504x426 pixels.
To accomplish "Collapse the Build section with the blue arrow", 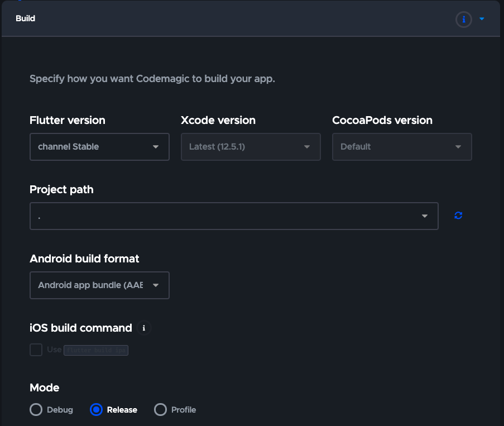I will pyautogui.click(x=482, y=20).
